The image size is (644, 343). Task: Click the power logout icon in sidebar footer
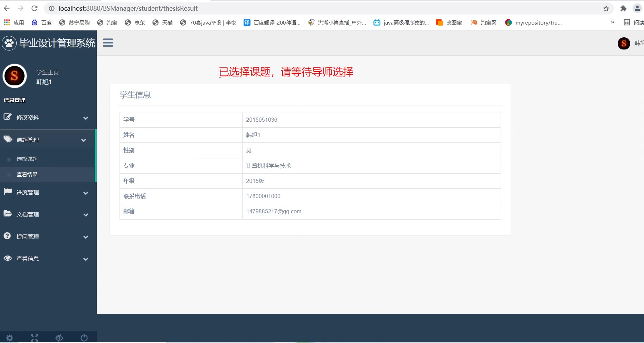click(84, 338)
